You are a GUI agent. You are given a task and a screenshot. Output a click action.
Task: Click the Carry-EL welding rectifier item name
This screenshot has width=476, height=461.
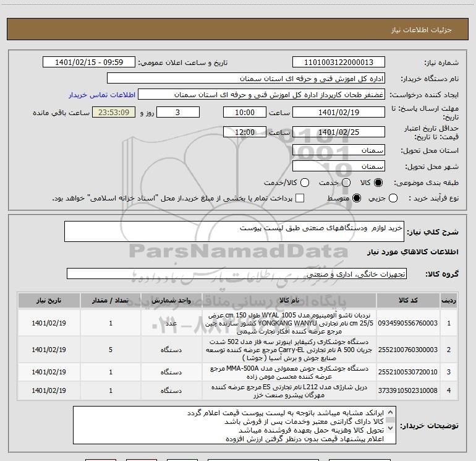point(289,350)
